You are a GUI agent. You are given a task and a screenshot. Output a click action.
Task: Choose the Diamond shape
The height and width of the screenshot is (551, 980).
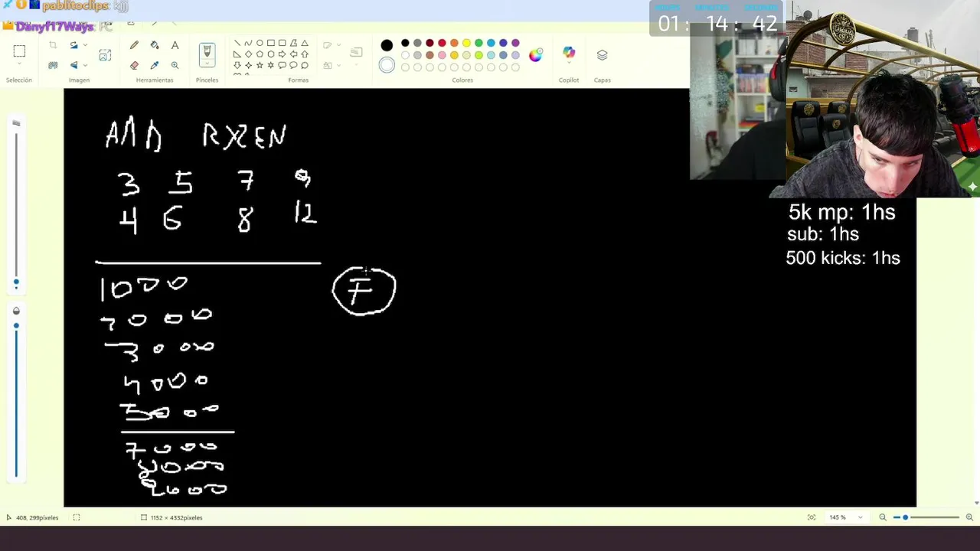(248, 54)
